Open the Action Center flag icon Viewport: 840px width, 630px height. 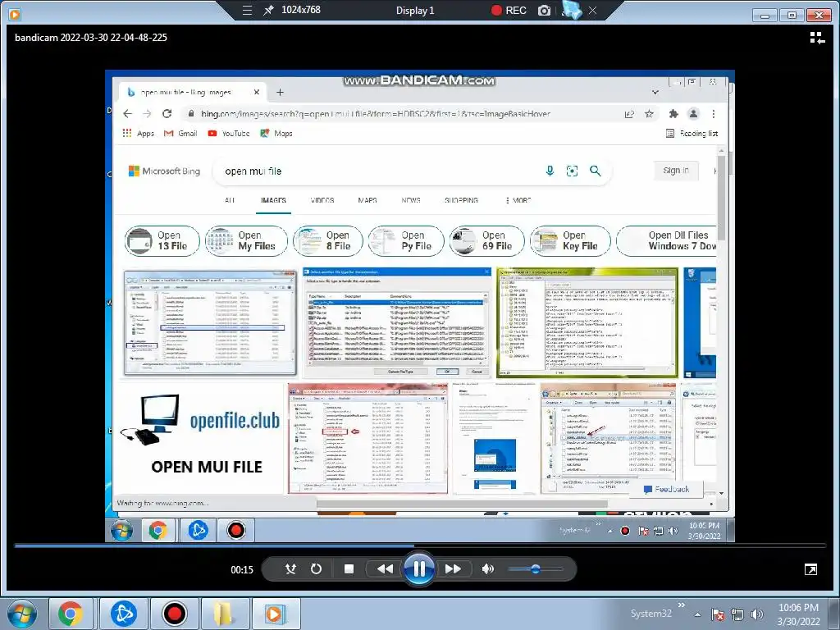coord(718,614)
